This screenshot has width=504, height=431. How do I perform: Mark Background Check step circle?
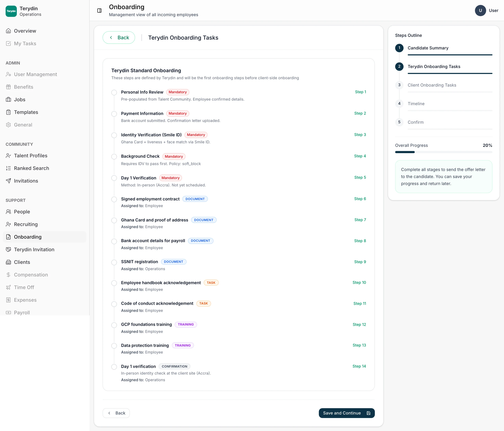point(114,156)
